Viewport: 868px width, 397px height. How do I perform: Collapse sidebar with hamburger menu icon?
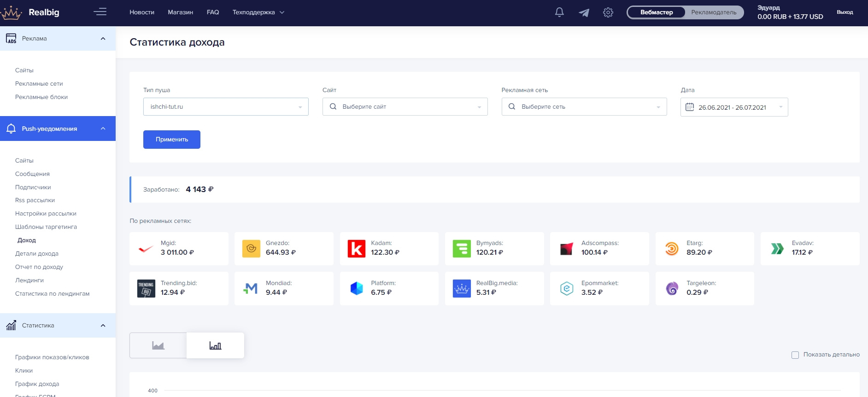pyautogui.click(x=100, y=12)
